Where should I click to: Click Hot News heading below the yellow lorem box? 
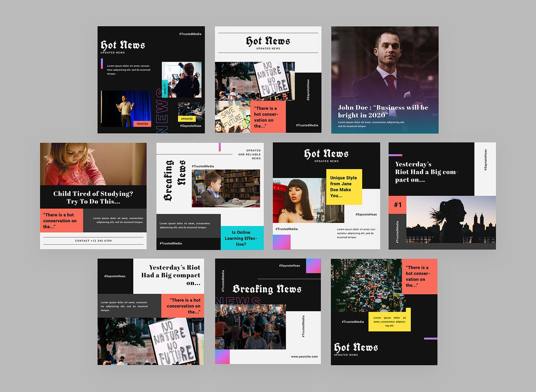[356, 347]
